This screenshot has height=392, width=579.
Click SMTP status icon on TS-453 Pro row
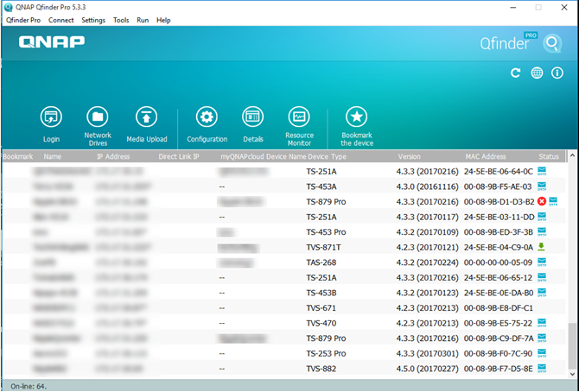[x=542, y=231]
